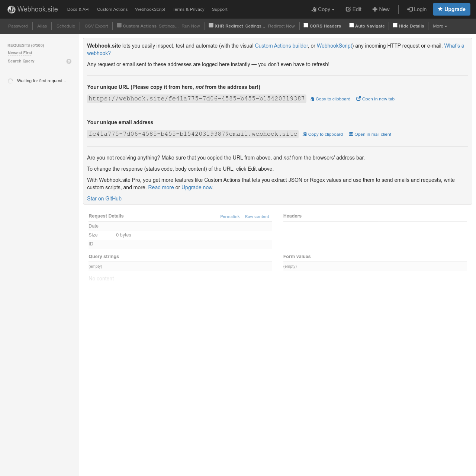This screenshot has width=476, height=476.
Task: Open Custom Actions in top navigation
Action: click(x=112, y=9)
